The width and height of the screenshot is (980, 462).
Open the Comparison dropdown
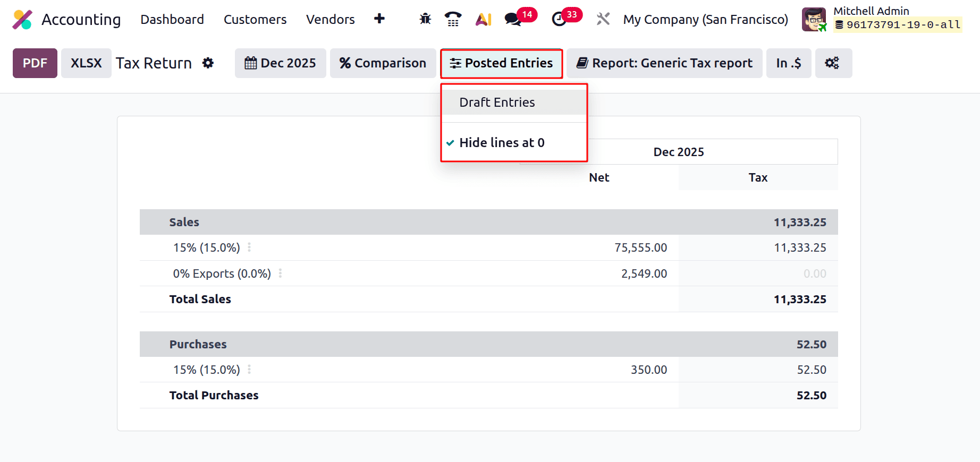383,63
